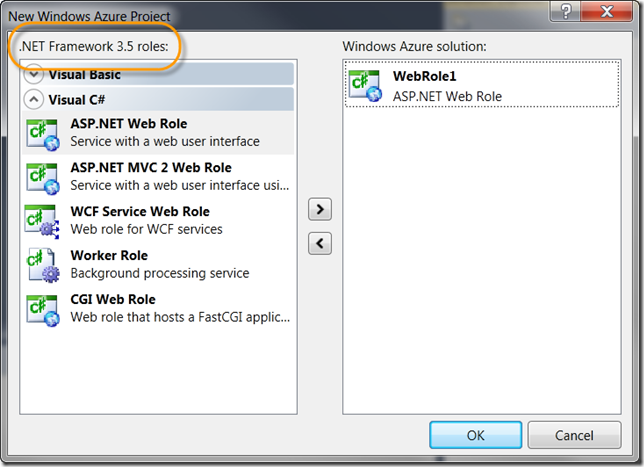This screenshot has height=467, width=644.
Task: Pick the Worker Role entry
Action: pyautogui.click(x=158, y=265)
